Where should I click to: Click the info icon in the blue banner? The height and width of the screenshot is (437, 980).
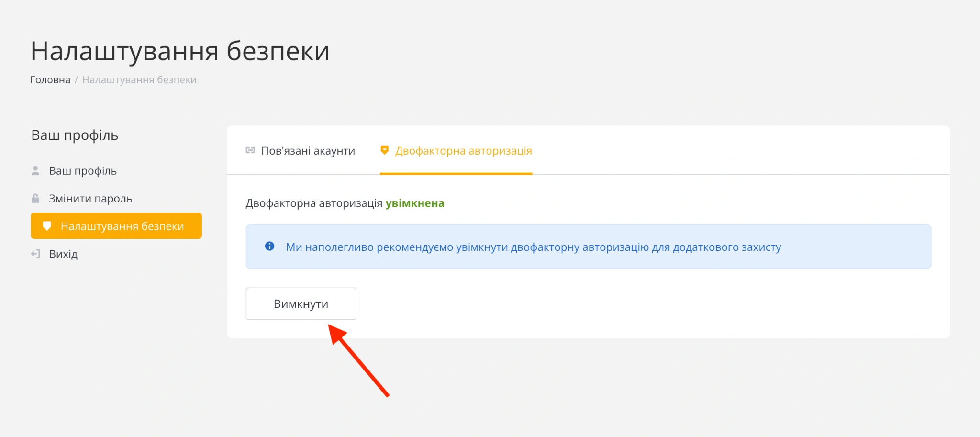[269, 246]
